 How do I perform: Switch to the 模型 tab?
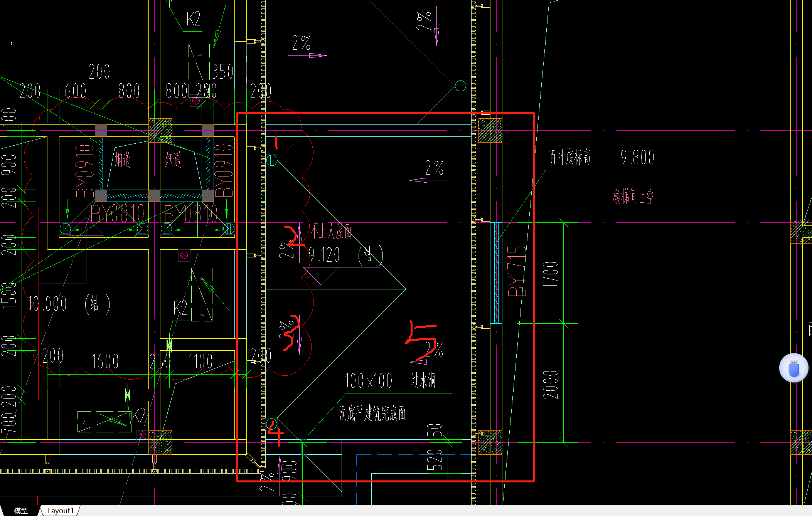point(20,511)
